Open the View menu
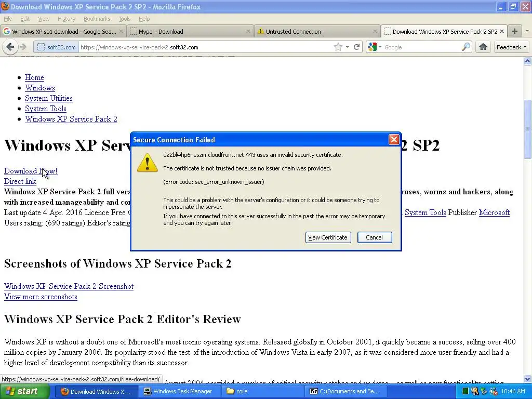 point(44,19)
